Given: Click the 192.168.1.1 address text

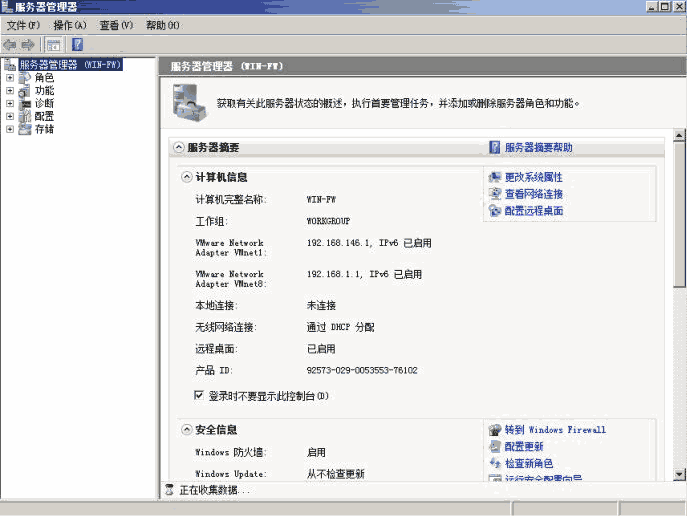Looking at the screenshot, I should point(334,274).
